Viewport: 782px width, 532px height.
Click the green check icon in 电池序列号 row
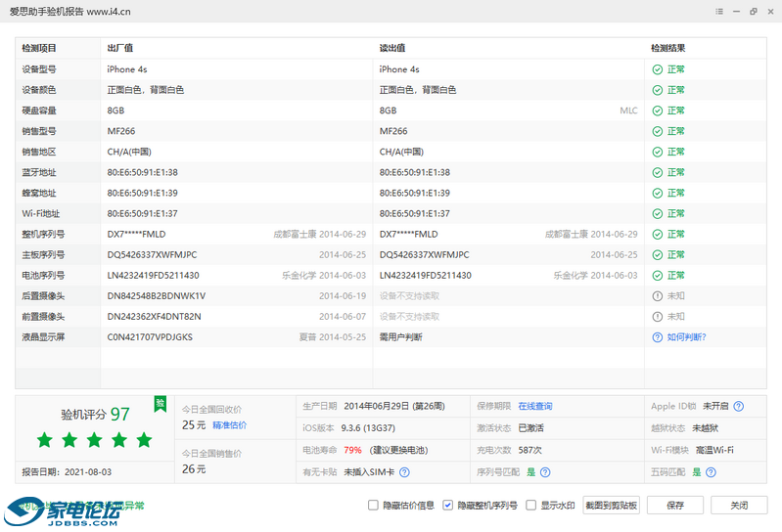[658, 276]
